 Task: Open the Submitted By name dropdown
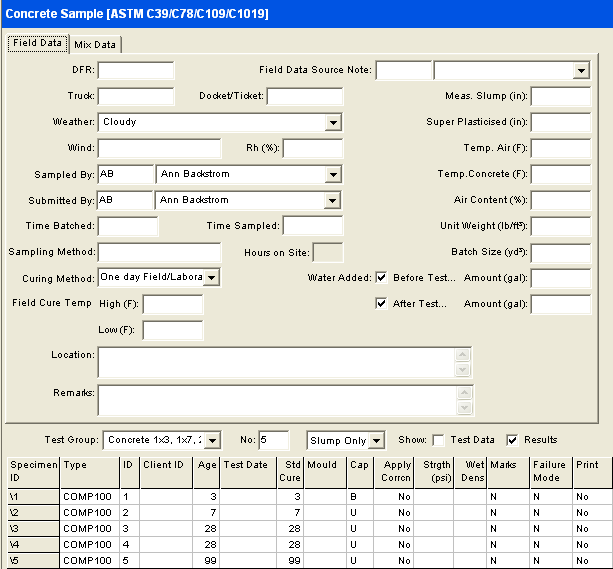pyautogui.click(x=333, y=200)
